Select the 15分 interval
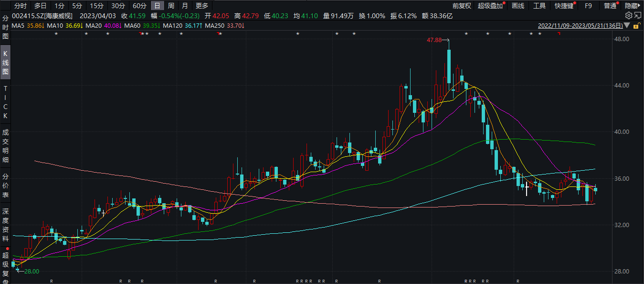The width and height of the screenshot is (644, 284). click(96, 6)
